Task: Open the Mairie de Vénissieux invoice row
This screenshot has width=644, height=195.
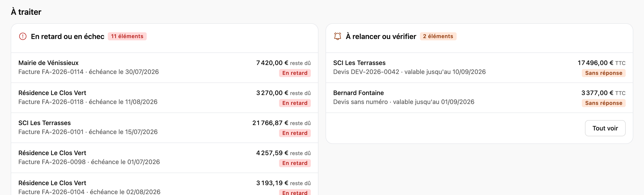Action: (x=165, y=68)
